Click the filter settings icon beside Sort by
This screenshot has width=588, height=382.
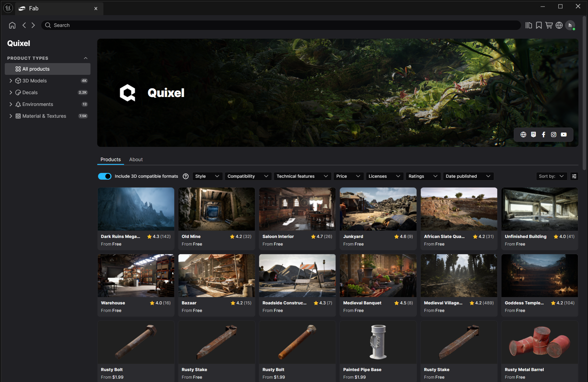pyautogui.click(x=574, y=176)
